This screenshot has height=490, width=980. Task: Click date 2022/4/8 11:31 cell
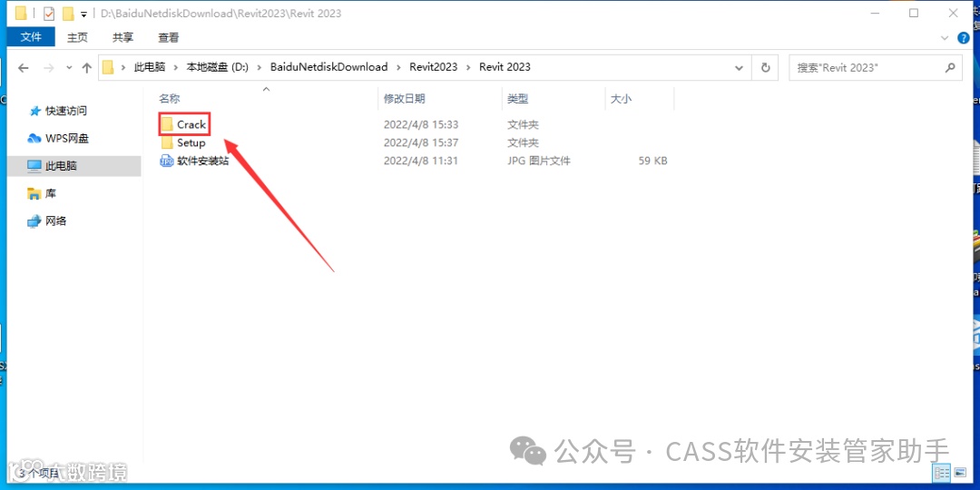pos(421,162)
